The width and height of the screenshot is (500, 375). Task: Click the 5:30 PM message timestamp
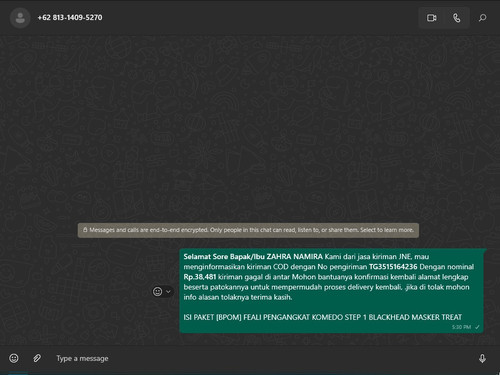(x=461, y=327)
